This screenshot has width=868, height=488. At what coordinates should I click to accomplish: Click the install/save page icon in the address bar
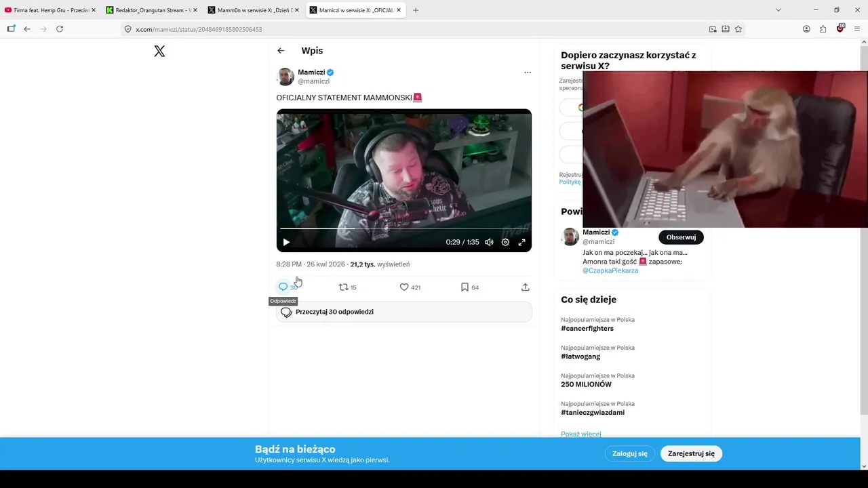[x=726, y=29]
